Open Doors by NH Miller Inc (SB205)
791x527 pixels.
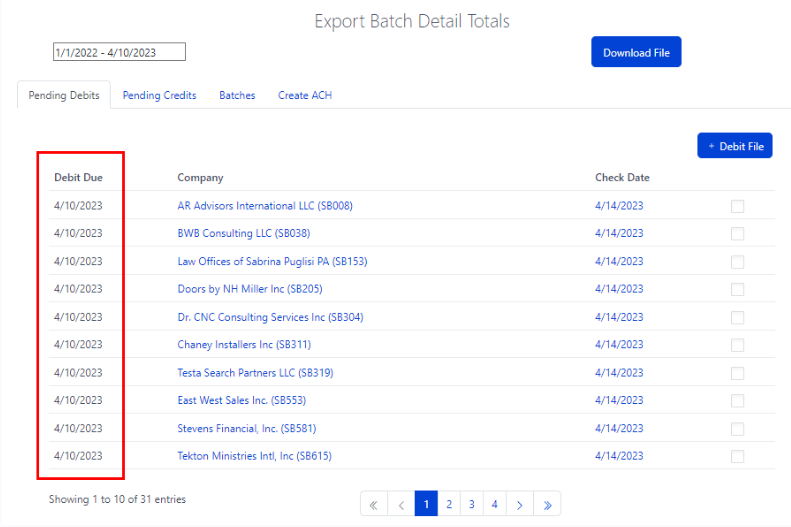(250, 289)
